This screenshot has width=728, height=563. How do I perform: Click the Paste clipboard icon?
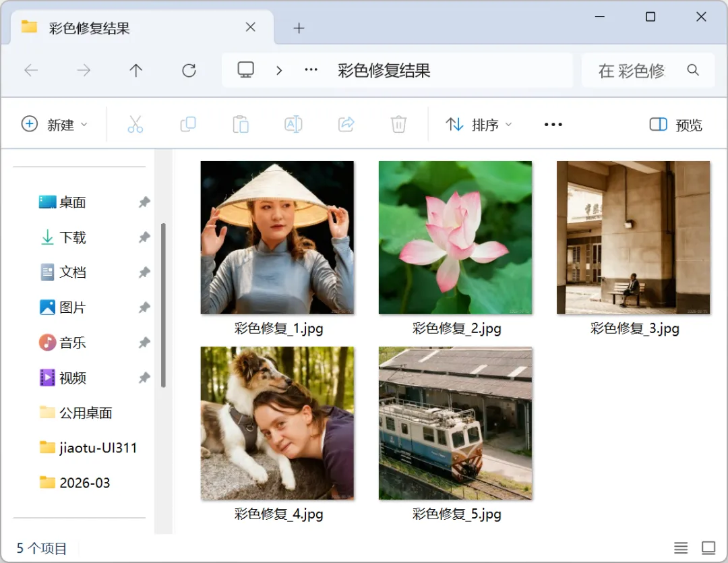[x=241, y=125]
